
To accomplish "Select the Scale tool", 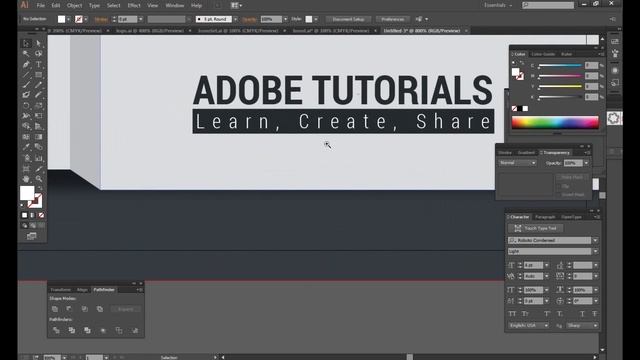I will pyautogui.click(x=39, y=106).
